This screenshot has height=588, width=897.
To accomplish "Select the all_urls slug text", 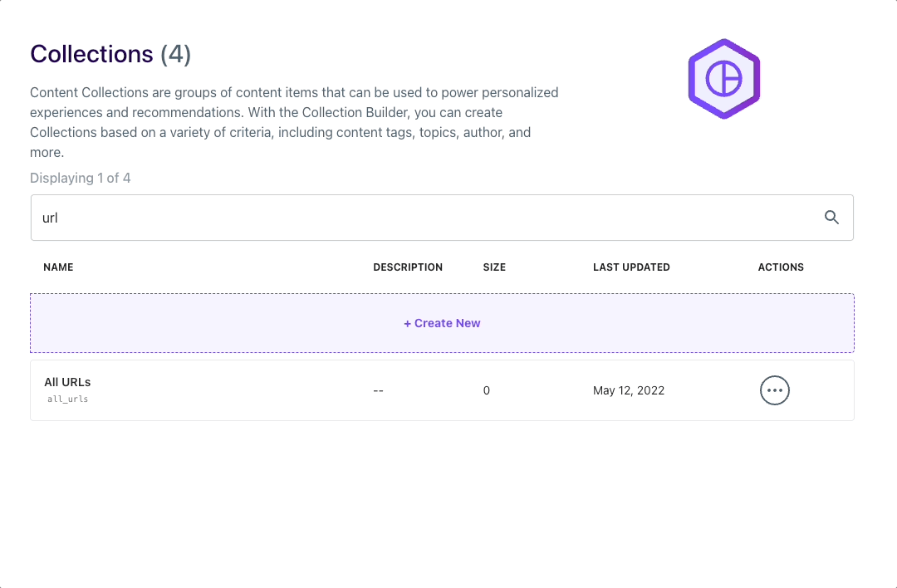I will tap(67, 399).
